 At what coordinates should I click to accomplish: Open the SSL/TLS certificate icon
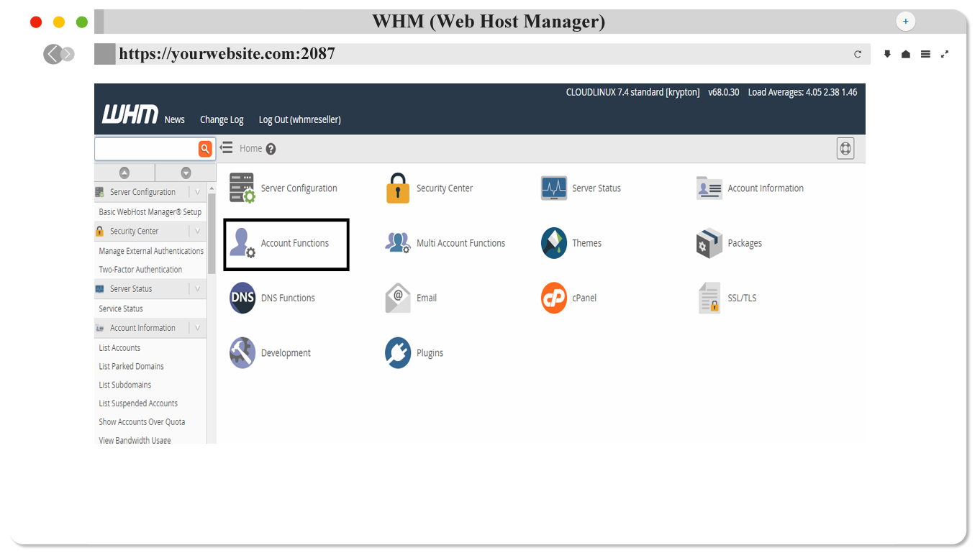tap(709, 298)
